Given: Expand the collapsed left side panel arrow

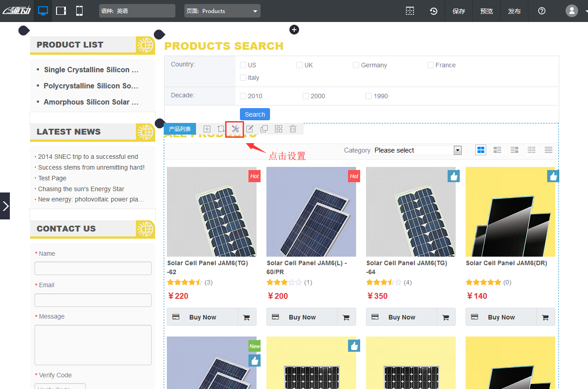Looking at the screenshot, I should point(5,206).
